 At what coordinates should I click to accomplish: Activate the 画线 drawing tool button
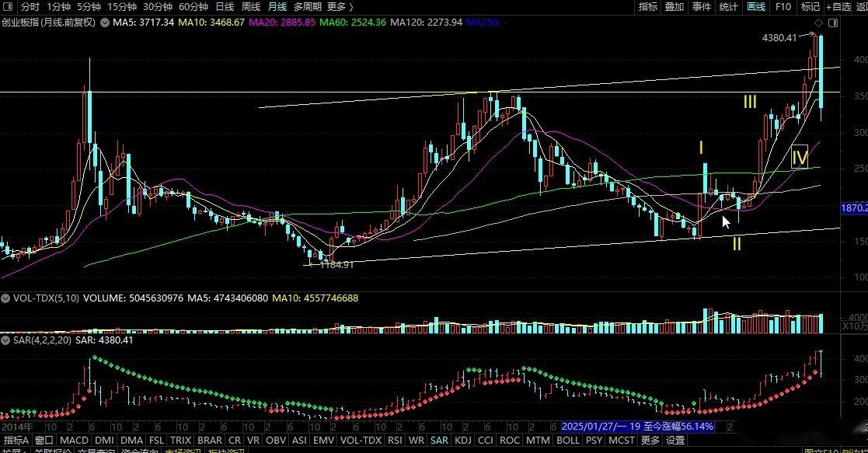(x=755, y=7)
